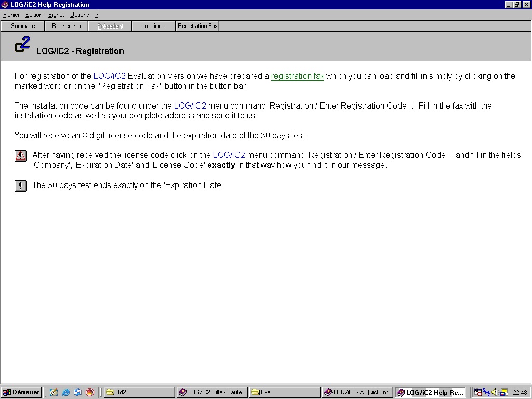Click the red circular quick launch icon
This screenshot has width=532, height=399.
click(x=90, y=392)
